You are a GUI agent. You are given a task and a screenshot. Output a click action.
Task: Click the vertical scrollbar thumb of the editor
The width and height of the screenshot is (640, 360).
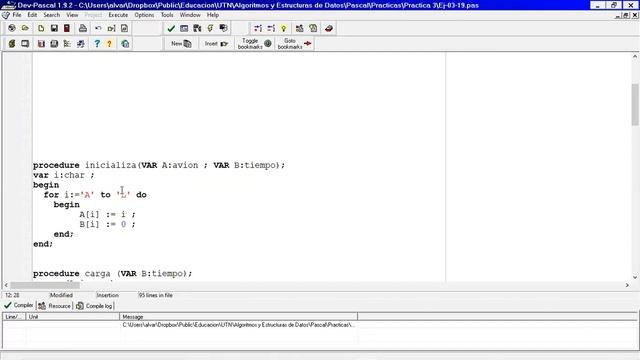[635, 104]
